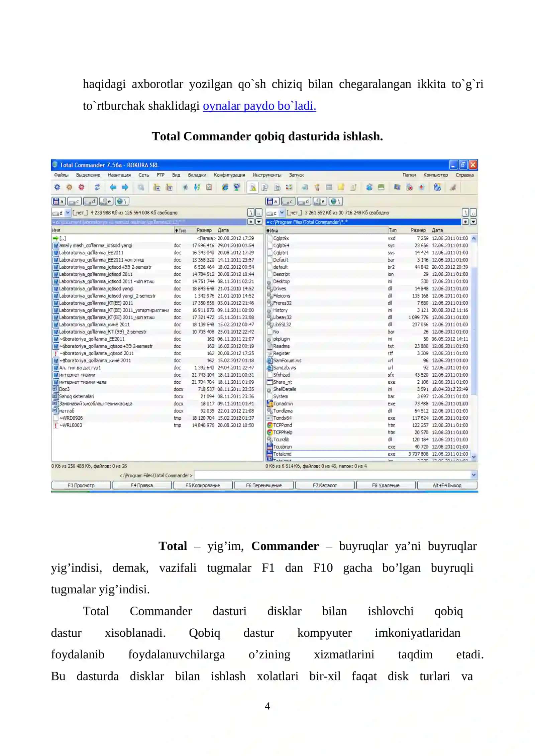The height and width of the screenshot is (756, 535).
Task: Click the red plus icon in toolbar
Action: (422, 187)
